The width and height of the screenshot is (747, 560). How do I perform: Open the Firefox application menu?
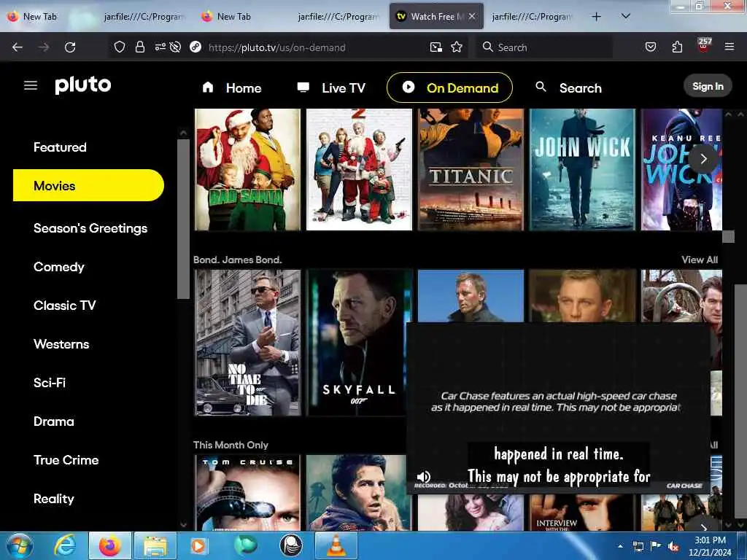click(729, 47)
